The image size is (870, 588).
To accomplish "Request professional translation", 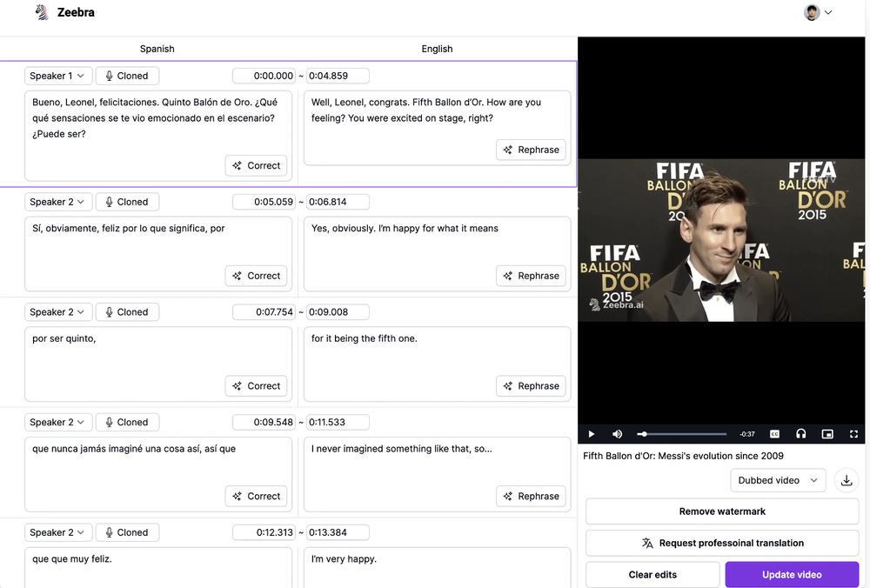I will tap(722, 543).
